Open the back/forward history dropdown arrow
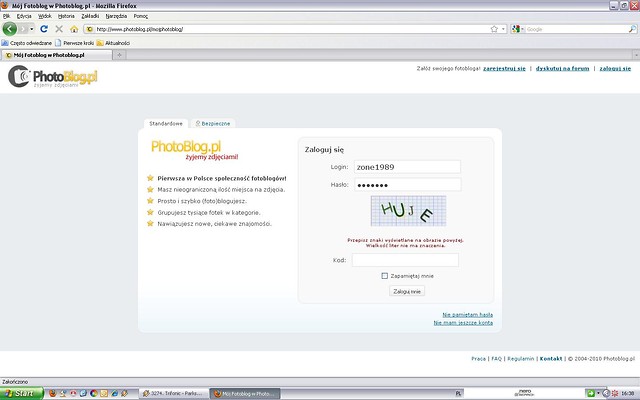Image resolution: width=640 pixels, height=400 pixels. pyautogui.click(x=31, y=29)
